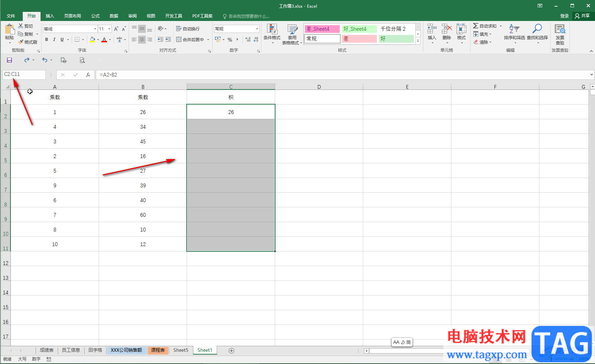Screen dimensions: 595x364
Task: Open the borders icon in font group
Action: coord(77,40)
